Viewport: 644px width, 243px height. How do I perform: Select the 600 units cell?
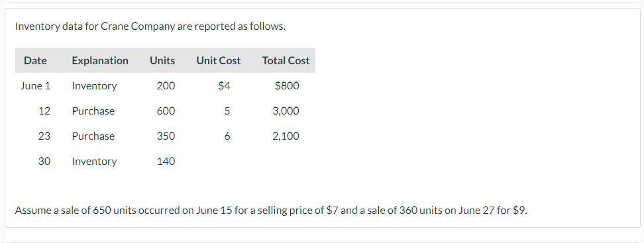click(x=166, y=111)
